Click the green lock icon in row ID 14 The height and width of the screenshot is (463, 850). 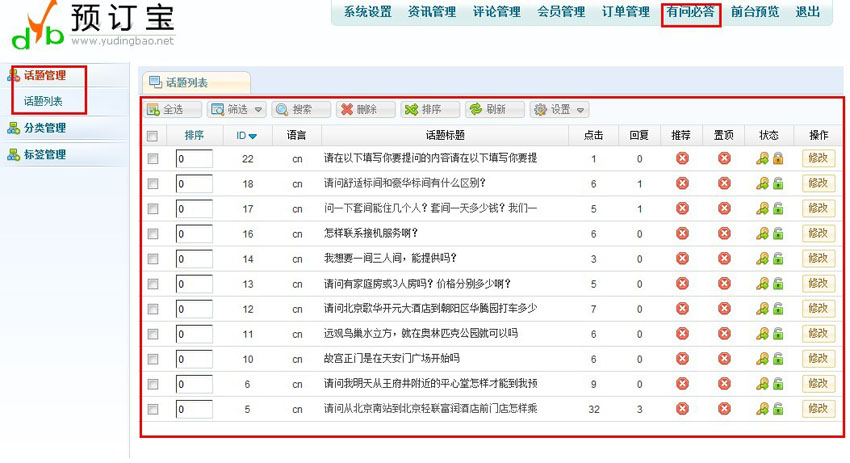[x=778, y=259]
